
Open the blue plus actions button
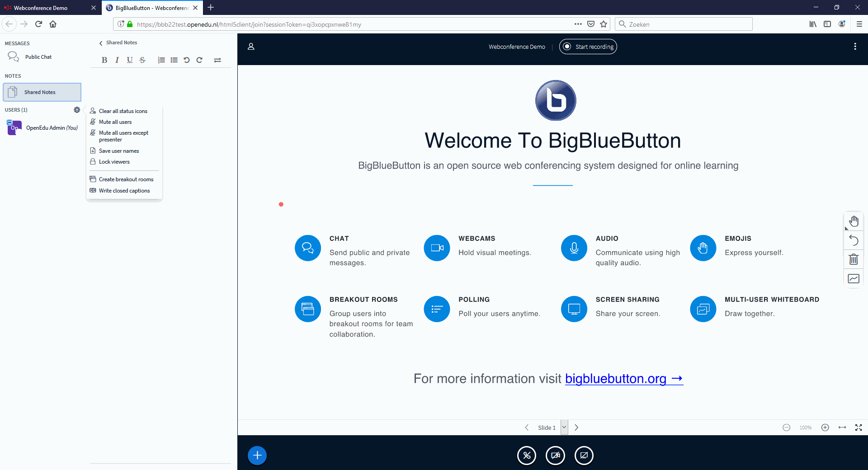(x=257, y=456)
